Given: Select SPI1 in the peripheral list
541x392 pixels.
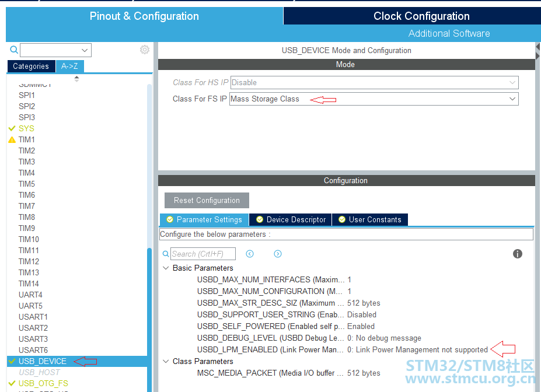Looking at the screenshot, I should pos(27,95).
